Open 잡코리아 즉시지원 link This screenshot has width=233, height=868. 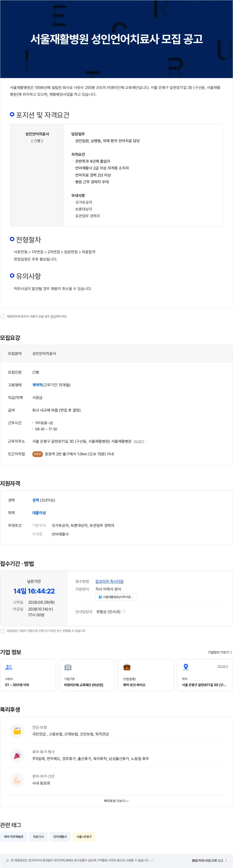109,581
